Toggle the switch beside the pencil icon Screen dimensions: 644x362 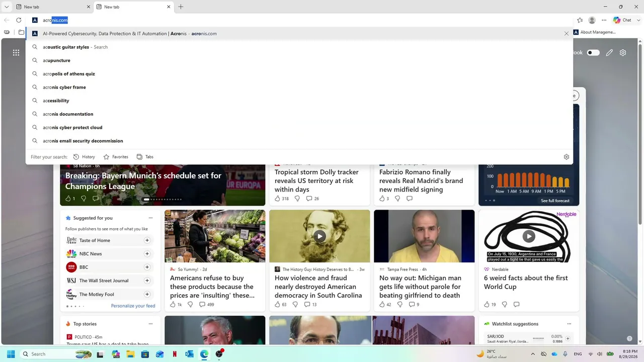pos(594,53)
